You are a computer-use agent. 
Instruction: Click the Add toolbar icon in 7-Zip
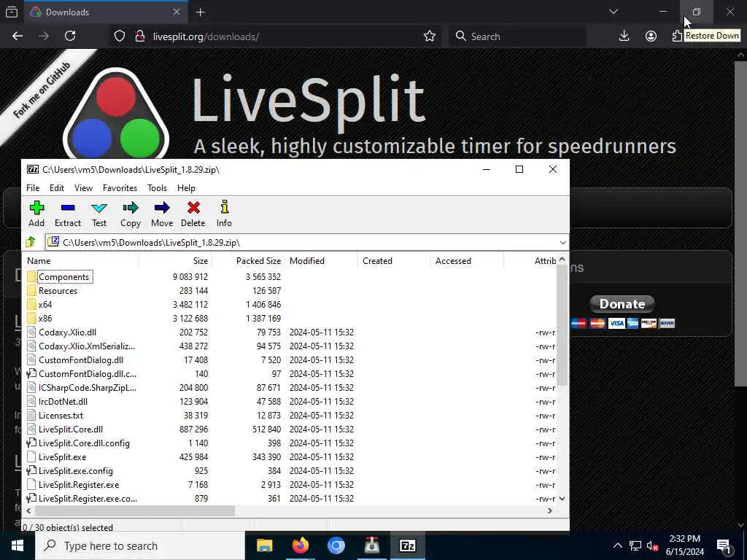[36, 214]
